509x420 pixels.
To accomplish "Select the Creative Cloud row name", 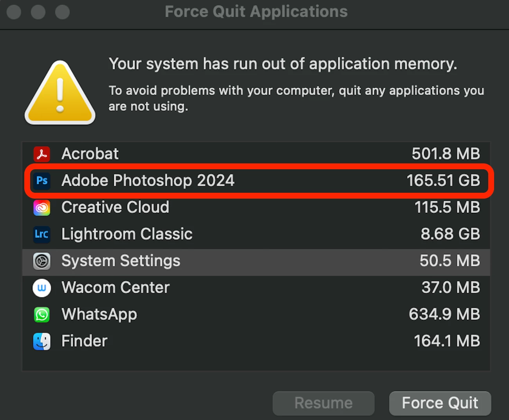I will pos(115,208).
